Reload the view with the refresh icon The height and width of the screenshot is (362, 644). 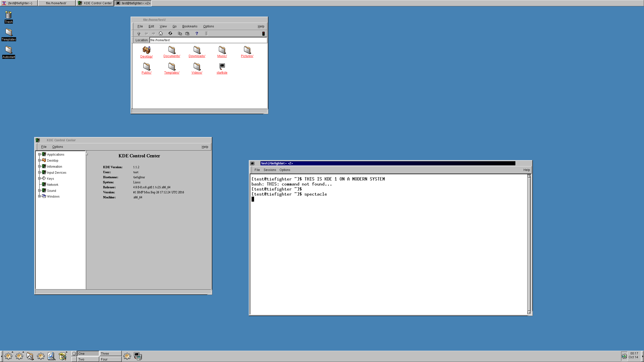pyautogui.click(x=170, y=33)
